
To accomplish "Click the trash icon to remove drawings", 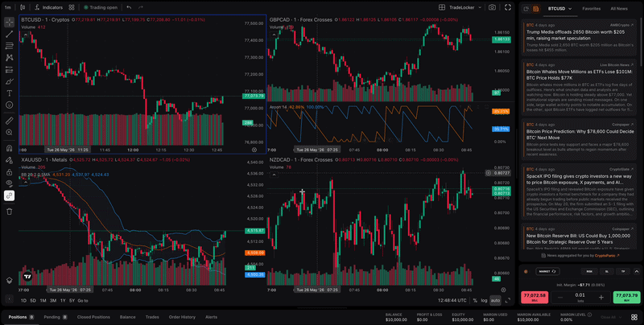I will [9, 212].
